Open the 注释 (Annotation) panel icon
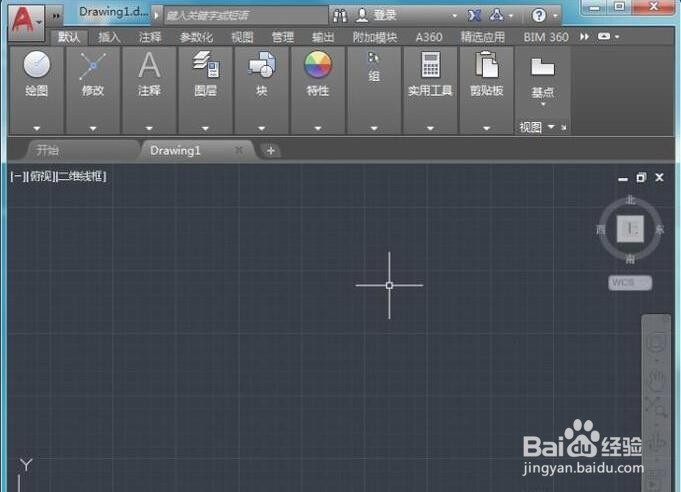 pyautogui.click(x=149, y=65)
